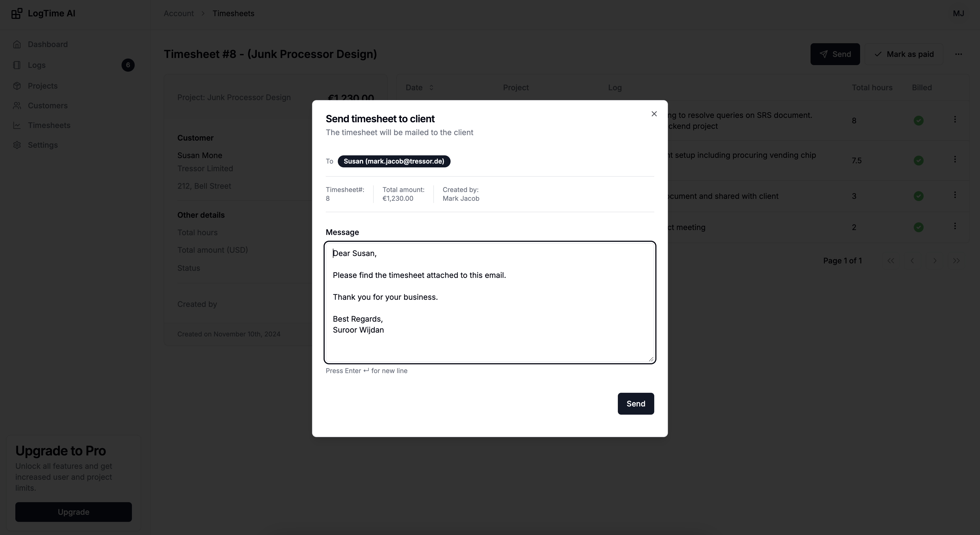Toggle billed status on the 8-hour SRS entry

pos(919,120)
